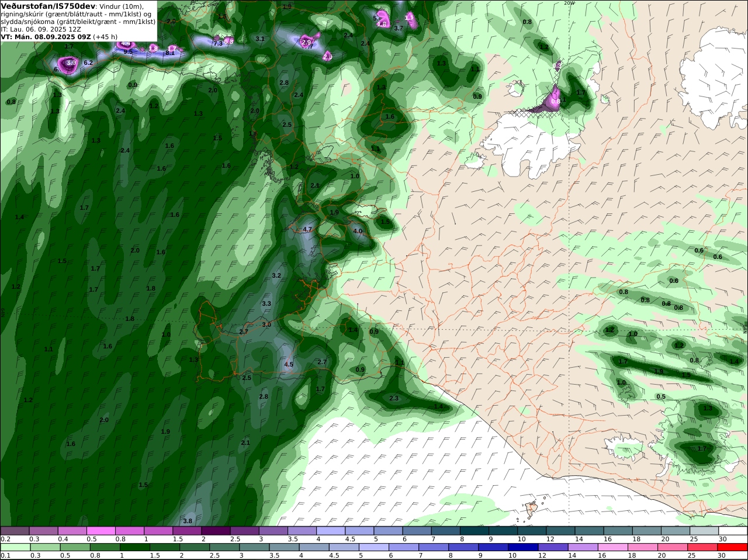Image resolution: width=748 pixels, height=560 pixels.
Task: Select the 2.3 precipitation value on the map
Action: click(394, 399)
